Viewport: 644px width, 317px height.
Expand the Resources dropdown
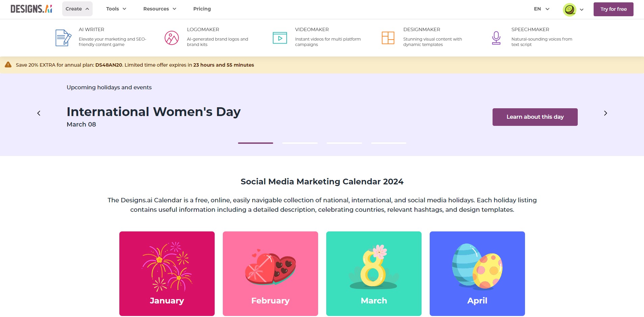coord(160,9)
